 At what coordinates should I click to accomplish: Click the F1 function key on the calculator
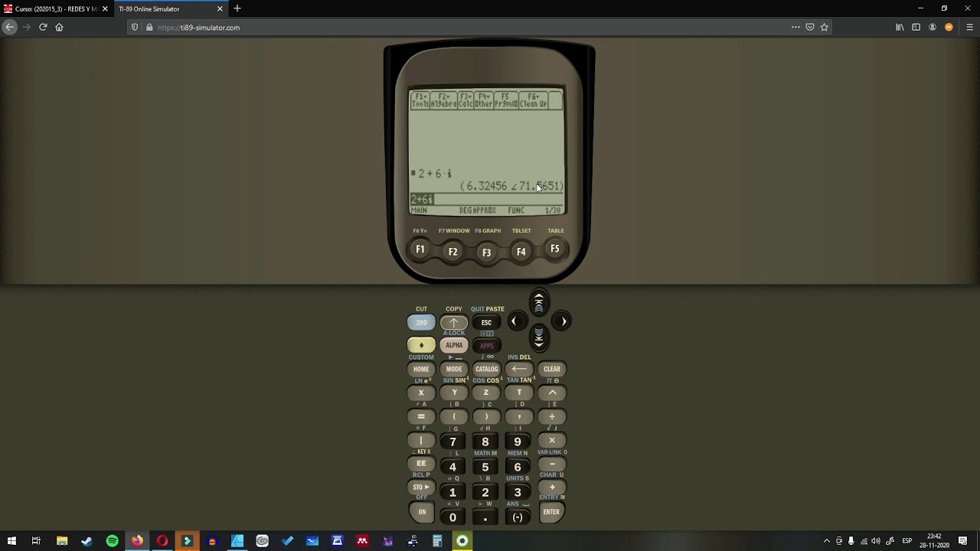(x=420, y=249)
